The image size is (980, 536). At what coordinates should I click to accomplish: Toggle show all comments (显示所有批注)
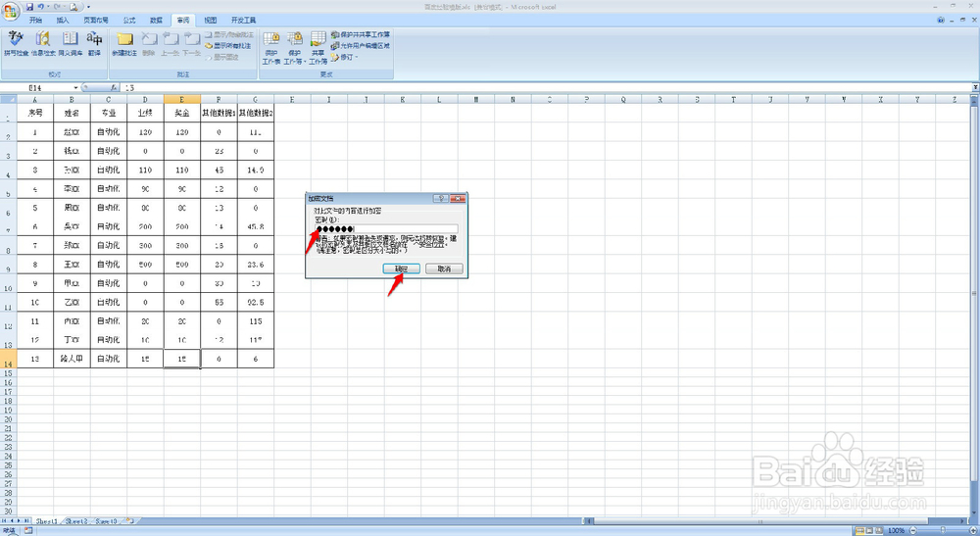pos(228,46)
